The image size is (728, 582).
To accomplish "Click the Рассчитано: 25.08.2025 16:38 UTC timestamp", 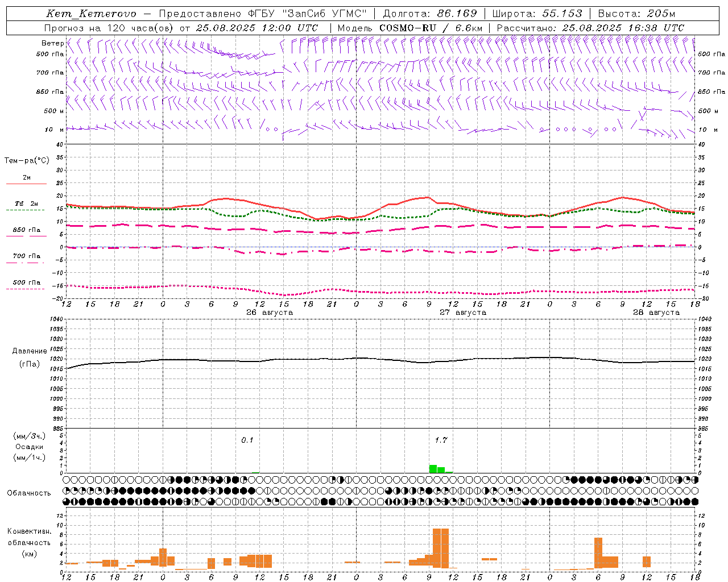I will coord(590,28).
